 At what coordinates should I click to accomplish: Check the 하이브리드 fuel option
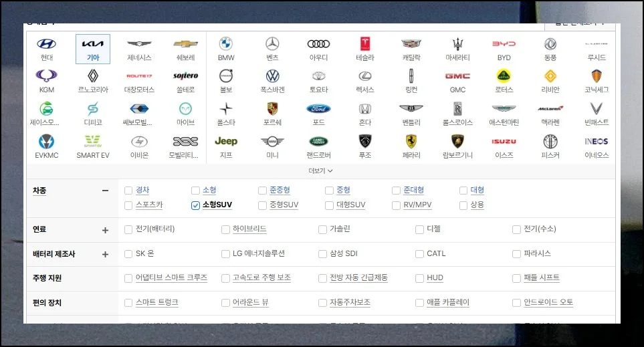(x=226, y=229)
